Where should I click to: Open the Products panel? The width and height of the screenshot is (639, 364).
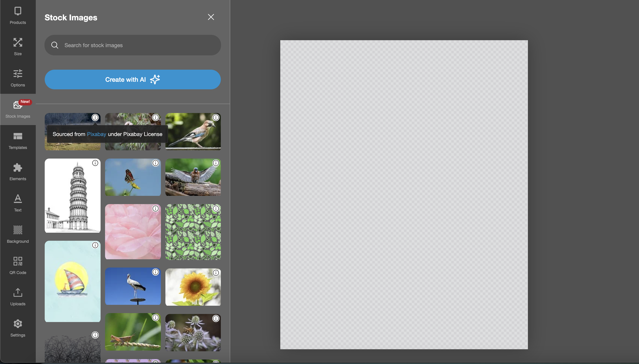18,15
